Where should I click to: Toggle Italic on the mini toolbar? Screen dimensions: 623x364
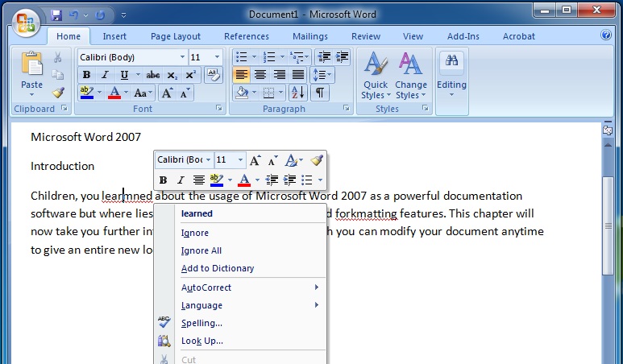[x=181, y=180]
